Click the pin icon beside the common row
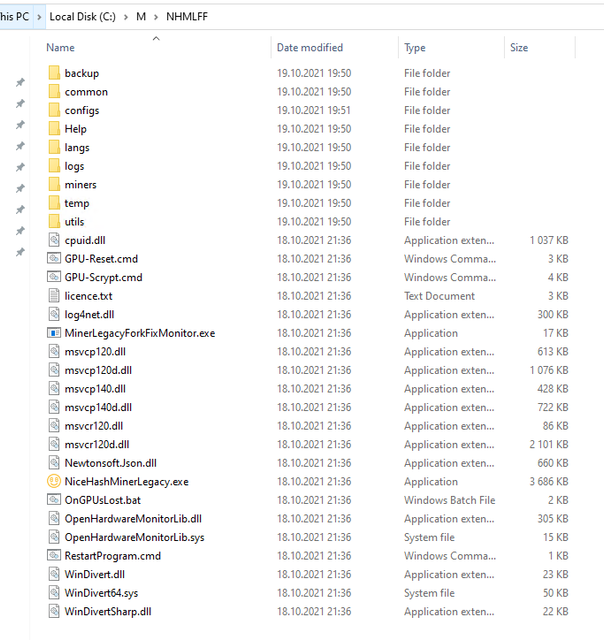The height and width of the screenshot is (640, 604). [x=20, y=104]
